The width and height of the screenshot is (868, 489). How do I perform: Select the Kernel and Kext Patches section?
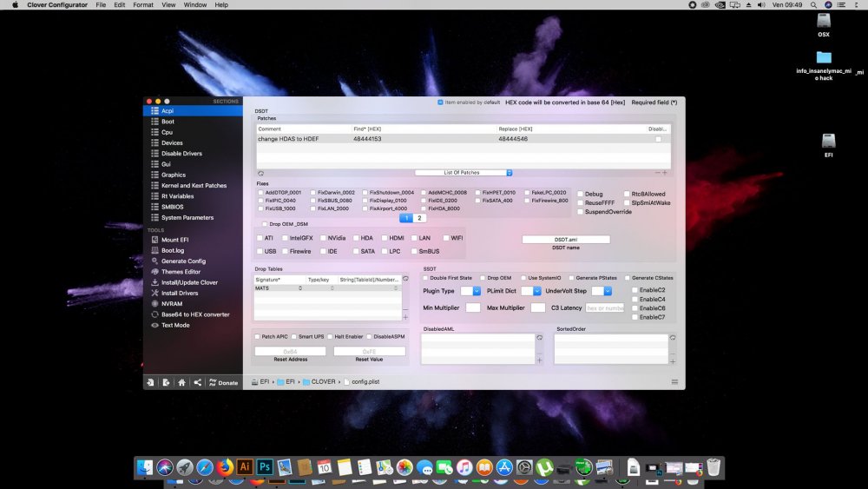coord(193,186)
